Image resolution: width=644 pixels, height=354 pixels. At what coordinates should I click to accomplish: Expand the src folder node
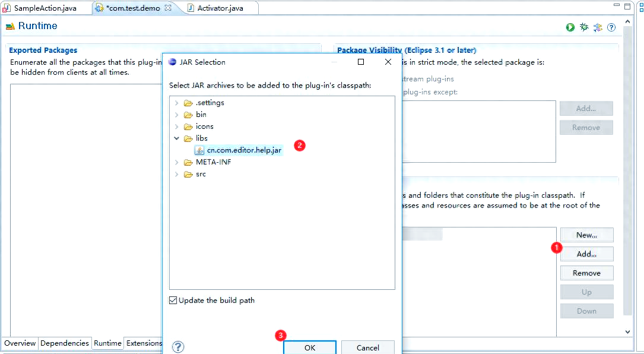[177, 175]
